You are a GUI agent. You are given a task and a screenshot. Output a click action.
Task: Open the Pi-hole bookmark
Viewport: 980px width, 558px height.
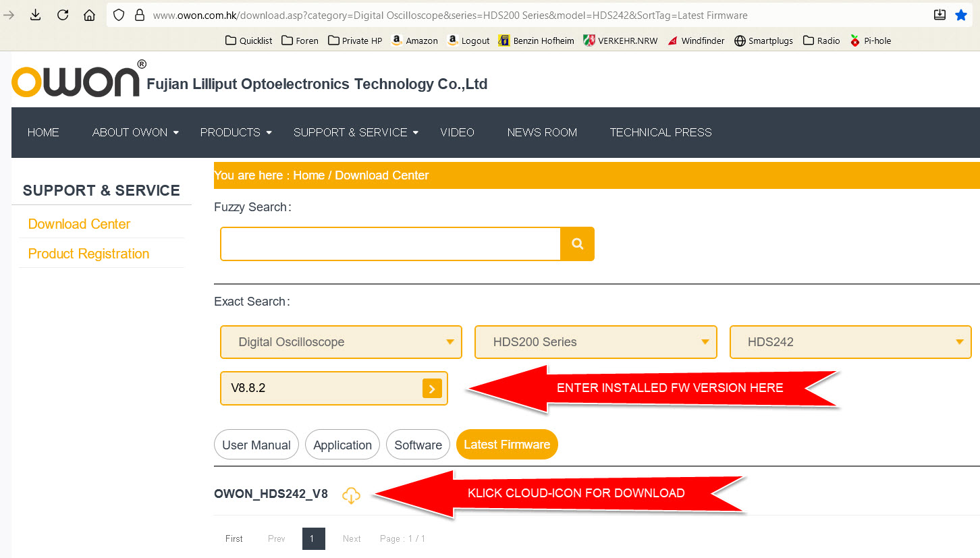[x=871, y=40]
